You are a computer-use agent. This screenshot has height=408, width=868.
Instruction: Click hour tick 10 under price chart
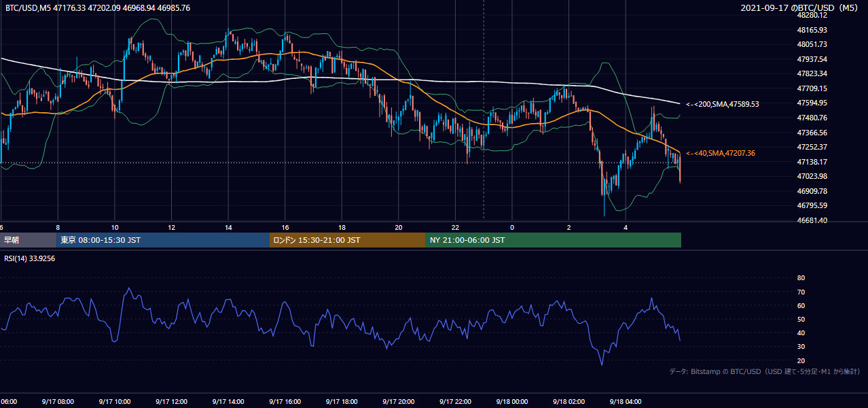tap(115, 227)
